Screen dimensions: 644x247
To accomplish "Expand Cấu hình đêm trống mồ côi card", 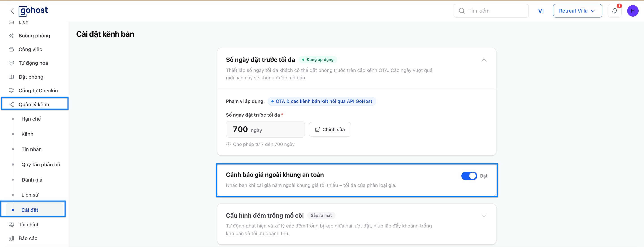I will tap(484, 216).
